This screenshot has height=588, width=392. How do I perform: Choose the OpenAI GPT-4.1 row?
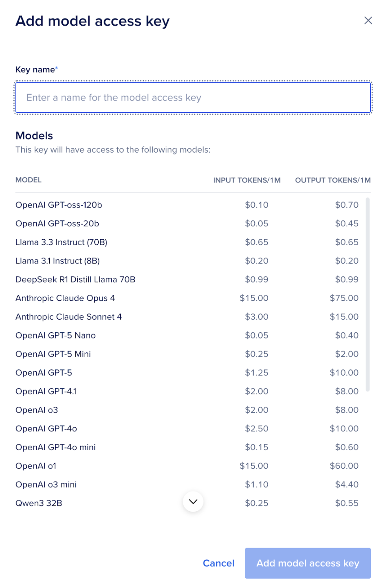[46, 391]
